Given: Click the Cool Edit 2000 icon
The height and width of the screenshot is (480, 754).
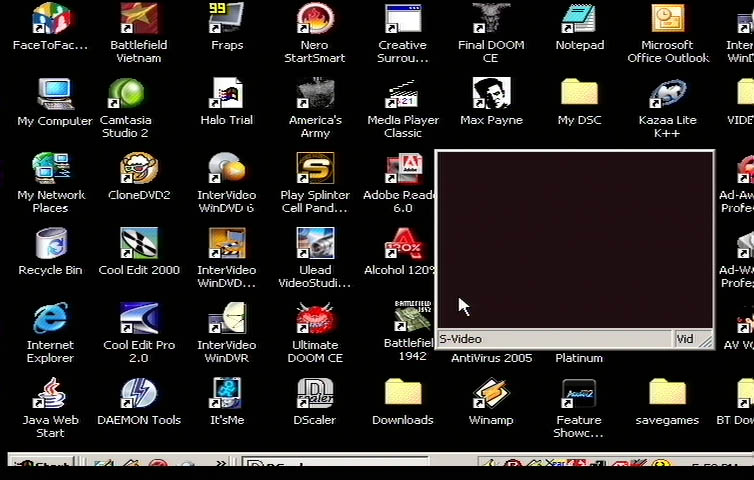Looking at the screenshot, I should coord(138,243).
